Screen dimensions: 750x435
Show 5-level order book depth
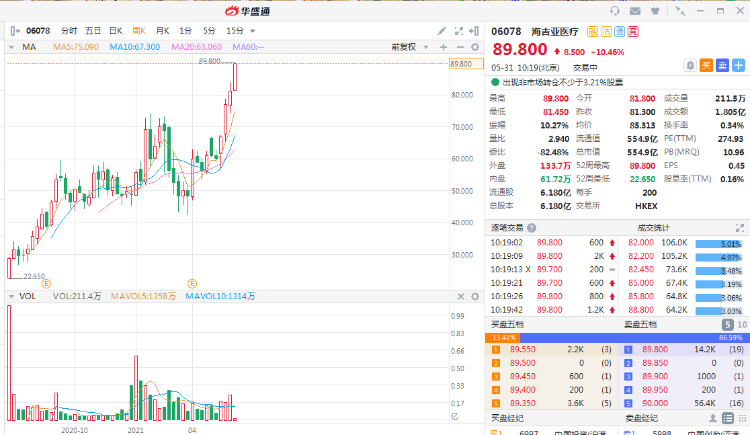(727, 325)
